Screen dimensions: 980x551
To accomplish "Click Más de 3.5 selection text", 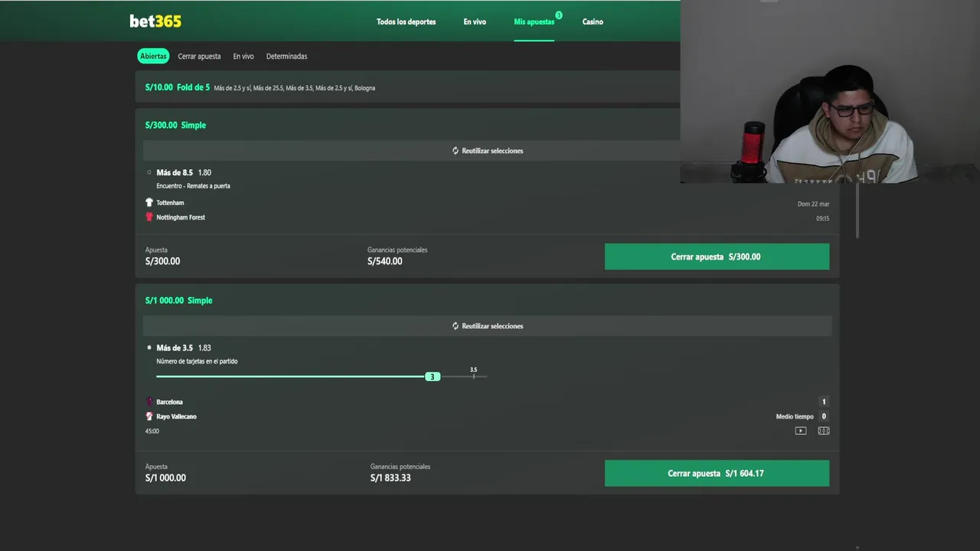I will pyautogui.click(x=175, y=348).
